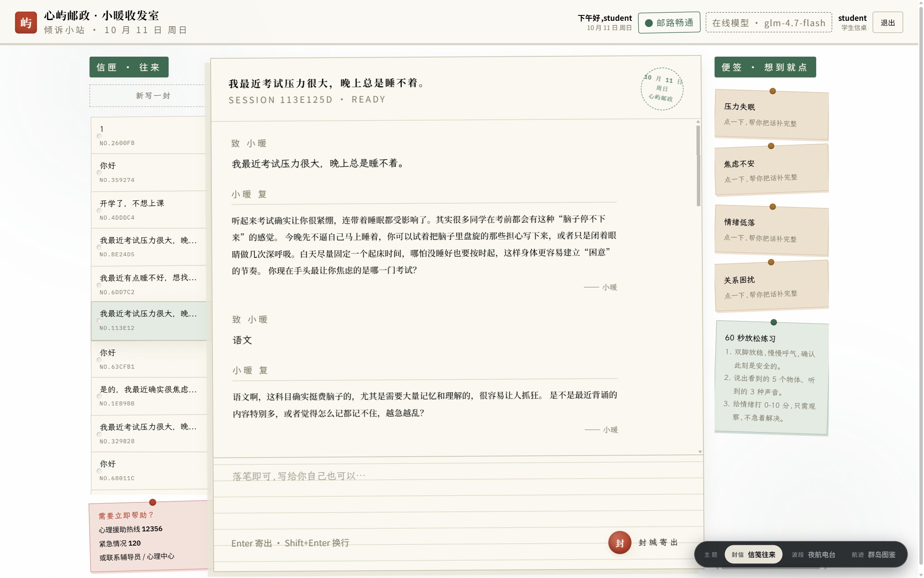Click the red 封 seal send icon

pos(619,543)
